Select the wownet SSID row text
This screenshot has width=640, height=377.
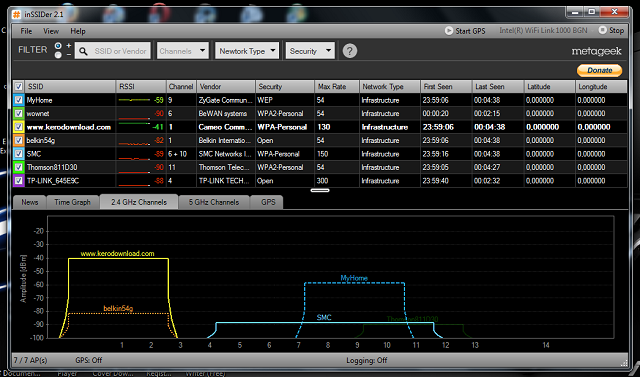coord(38,113)
